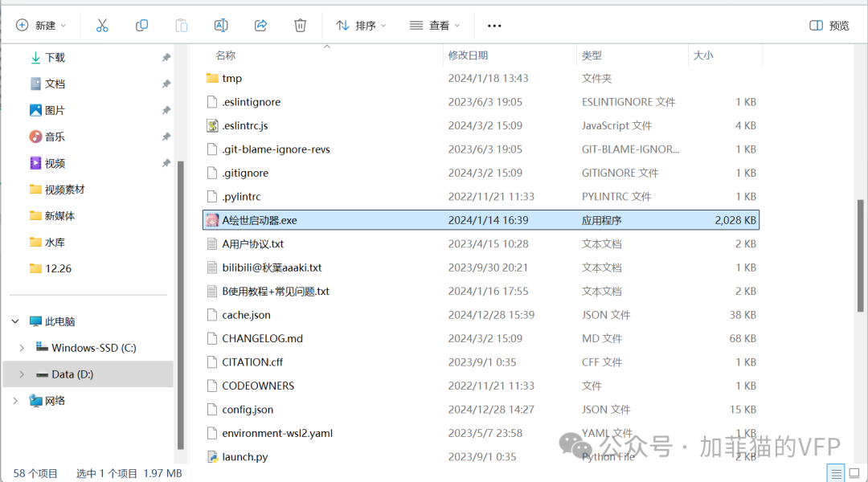The width and height of the screenshot is (868, 482).
Task: Select 网络 Network item
Action: click(55, 401)
